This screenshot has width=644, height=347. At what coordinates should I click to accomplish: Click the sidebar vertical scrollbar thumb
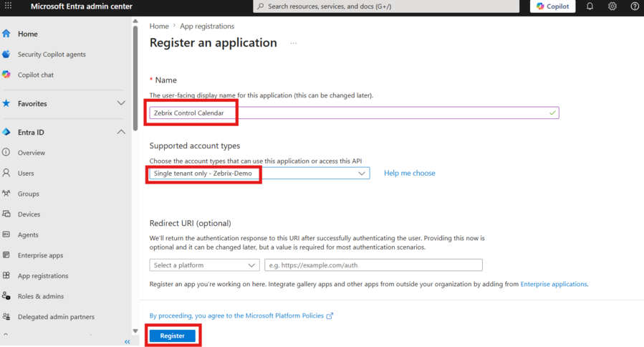coord(135,77)
